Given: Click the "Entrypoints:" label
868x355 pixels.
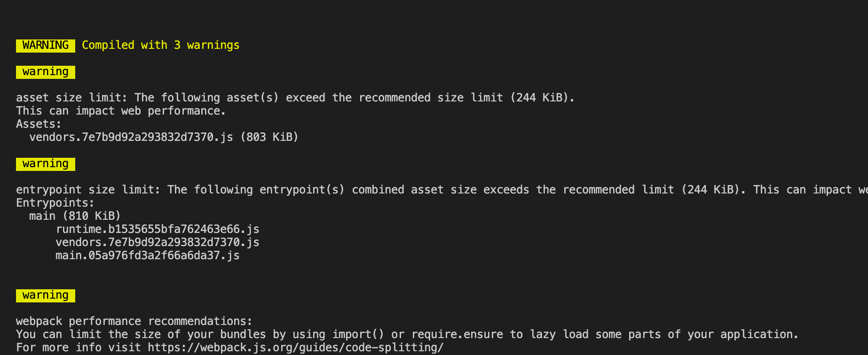Looking at the screenshot, I should tap(55, 203).
